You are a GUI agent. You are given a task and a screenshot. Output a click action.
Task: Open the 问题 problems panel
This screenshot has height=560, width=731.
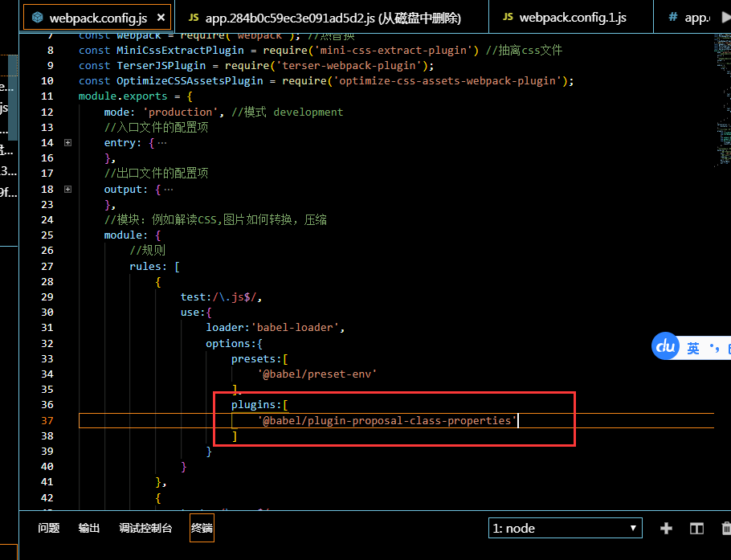(x=48, y=528)
